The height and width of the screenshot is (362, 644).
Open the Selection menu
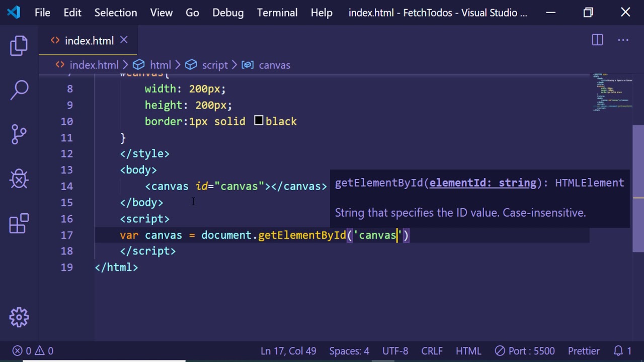point(116,13)
